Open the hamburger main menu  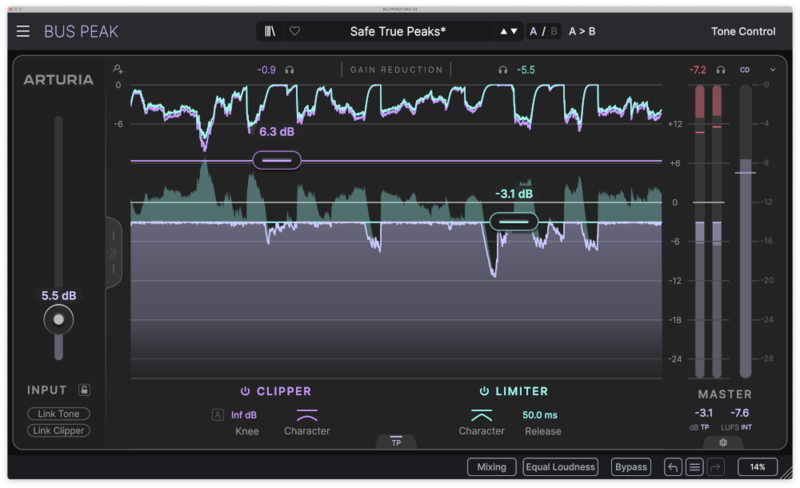point(23,32)
